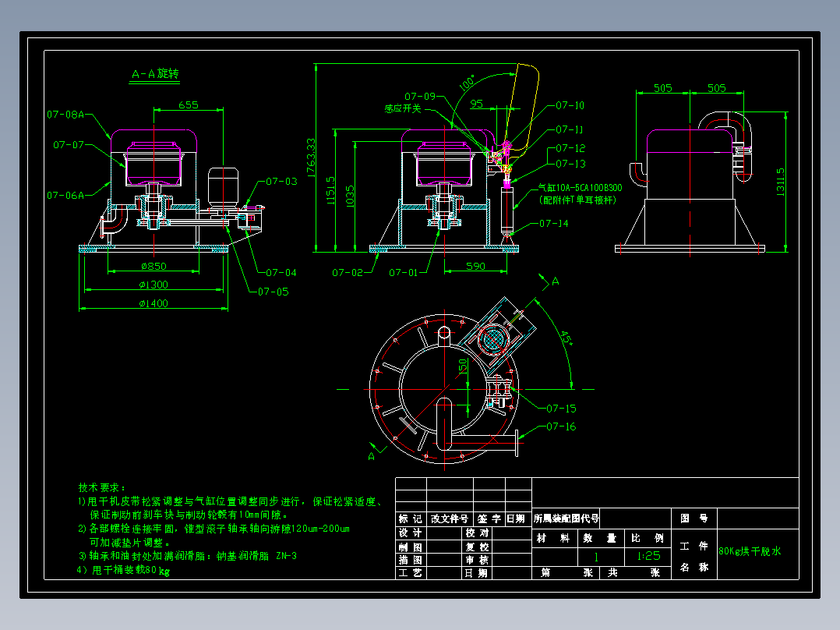Click part label 07-12

tap(570, 148)
